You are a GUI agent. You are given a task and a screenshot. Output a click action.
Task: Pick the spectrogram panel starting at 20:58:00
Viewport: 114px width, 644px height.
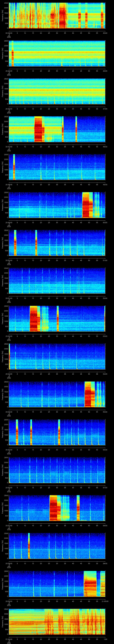[x=57, y=546]
